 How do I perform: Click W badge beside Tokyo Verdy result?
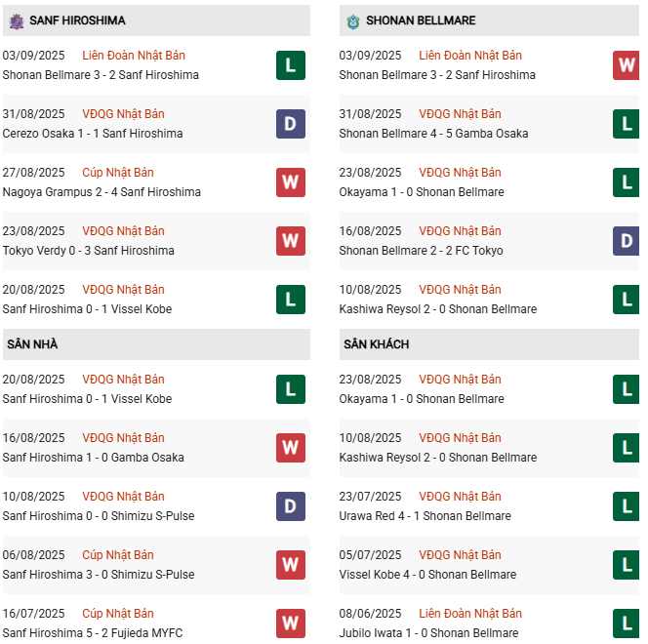[x=291, y=241]
